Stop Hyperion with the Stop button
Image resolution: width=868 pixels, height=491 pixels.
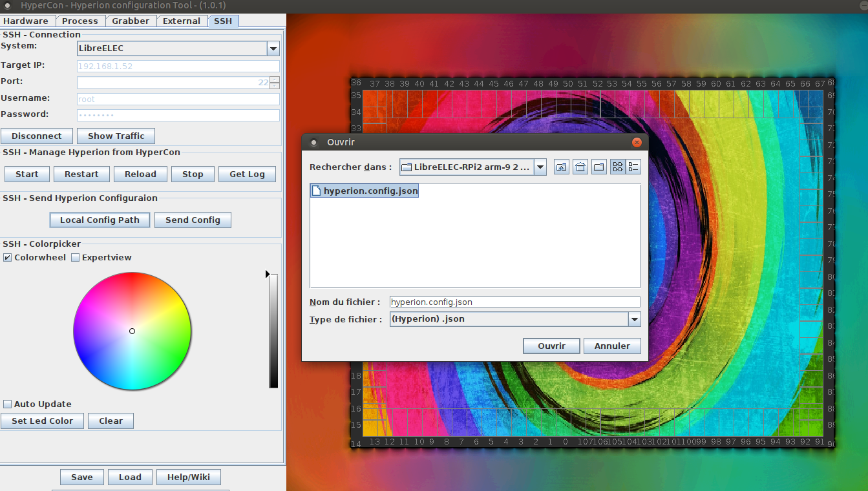tap(193, 174)
